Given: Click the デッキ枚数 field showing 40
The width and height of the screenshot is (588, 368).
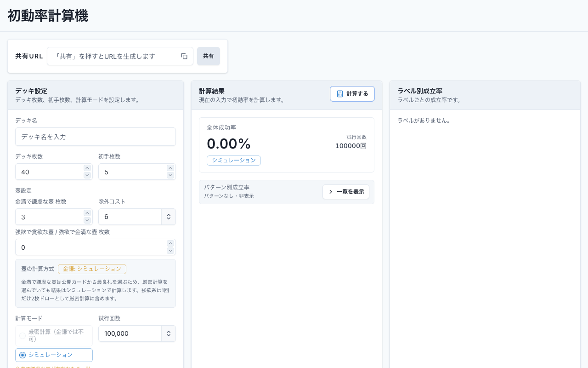Looking at the screenshot, I should [54, 172].
